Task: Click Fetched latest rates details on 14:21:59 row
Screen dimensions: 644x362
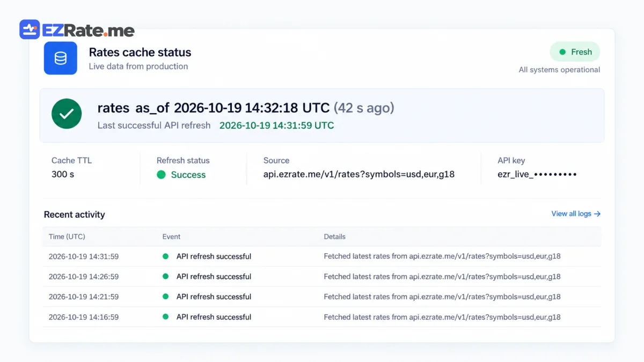Action: click(442, 297)
